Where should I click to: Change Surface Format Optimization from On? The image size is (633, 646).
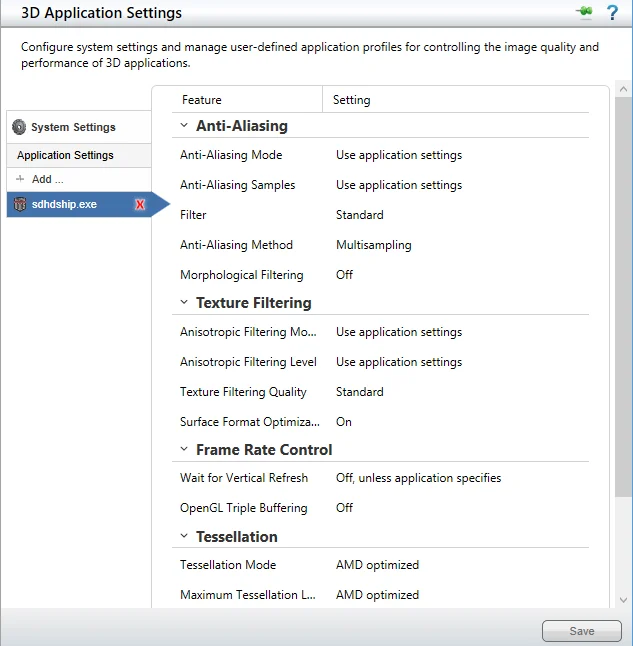tap(344, 422)
